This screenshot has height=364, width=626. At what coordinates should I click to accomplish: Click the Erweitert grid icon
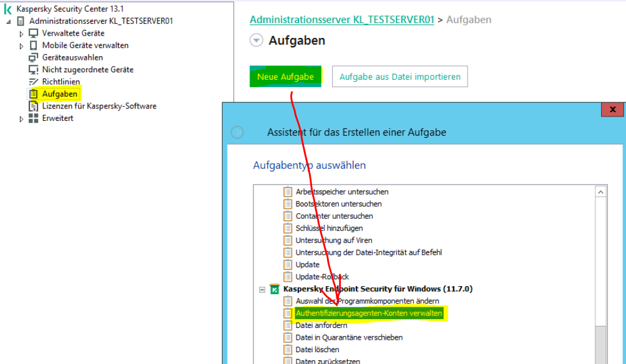pos(34,118)
